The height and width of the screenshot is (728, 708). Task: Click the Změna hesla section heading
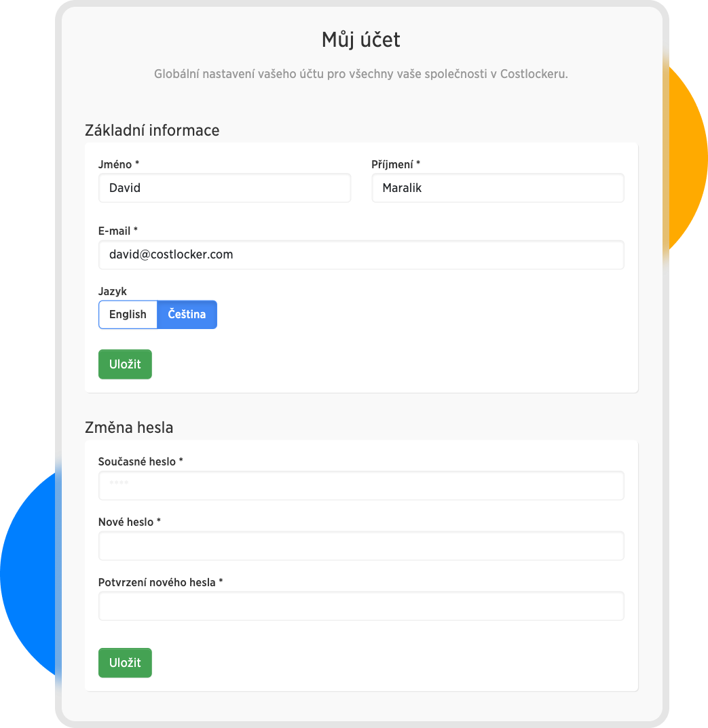tap(129, 427)
